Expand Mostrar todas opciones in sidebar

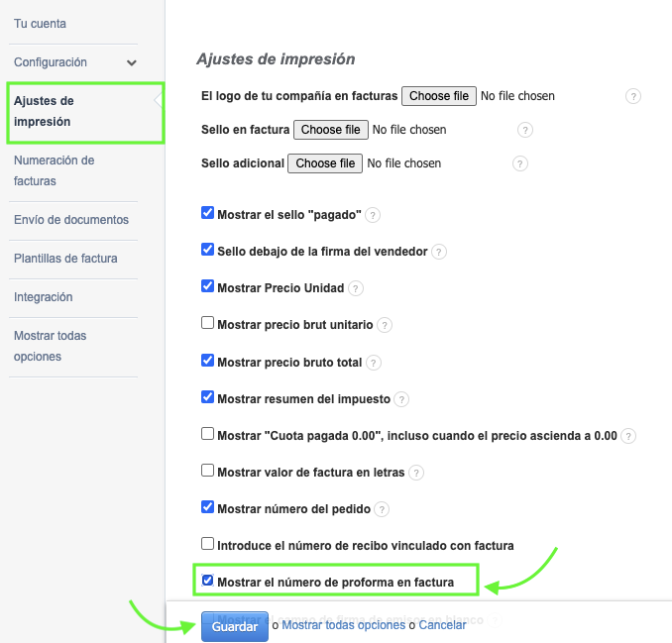[51, 346]
